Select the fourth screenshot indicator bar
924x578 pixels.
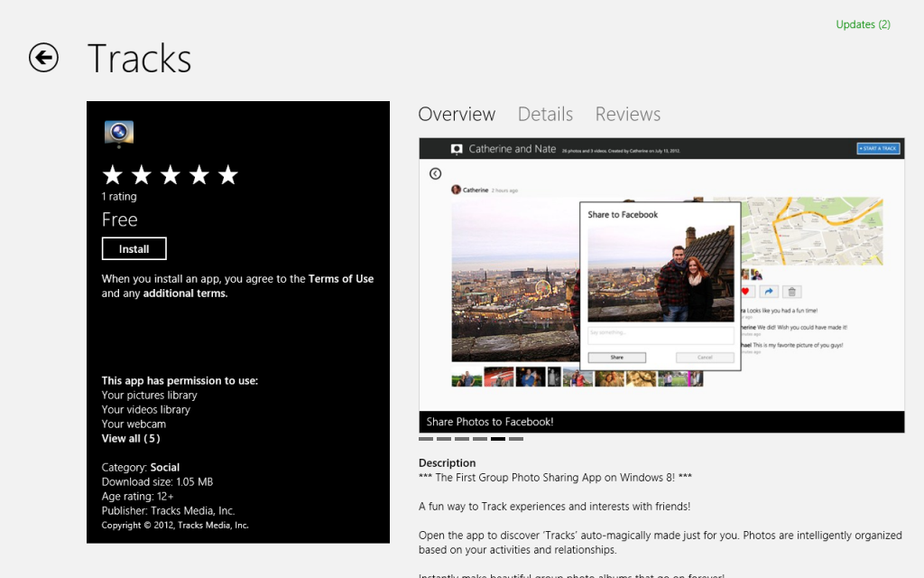[x=480, y=439]
